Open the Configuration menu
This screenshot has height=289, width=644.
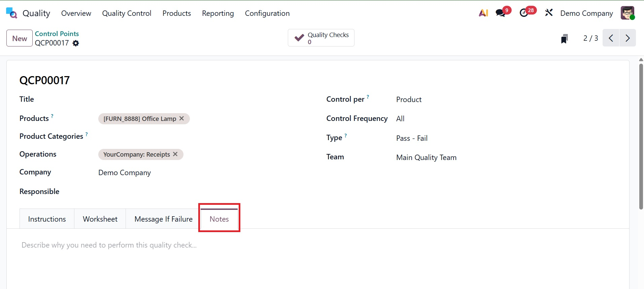[267, 13]
